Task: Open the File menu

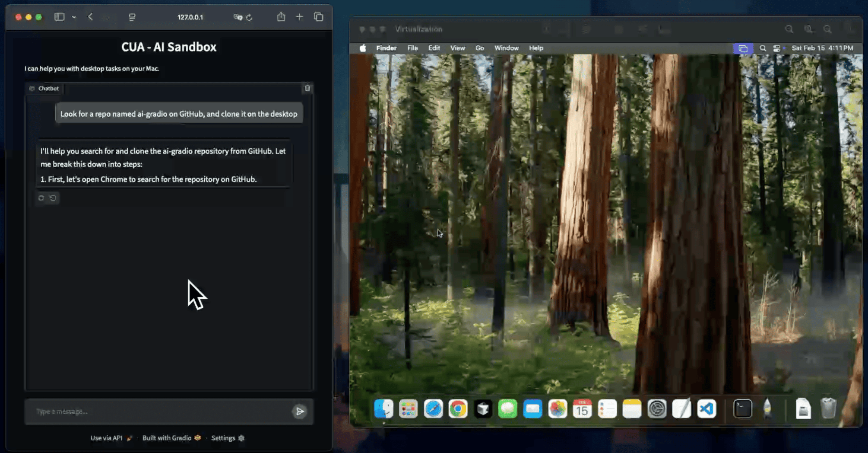Action: coord(412,48)
